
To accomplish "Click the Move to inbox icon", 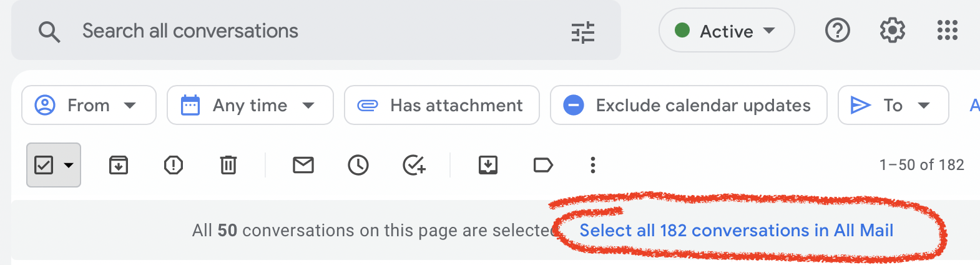I will click(x=488, y=165).
